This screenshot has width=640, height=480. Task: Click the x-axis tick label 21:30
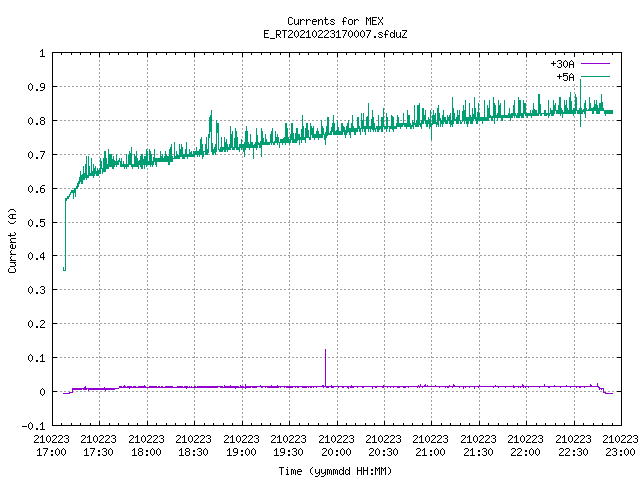(x=478, y=452)
